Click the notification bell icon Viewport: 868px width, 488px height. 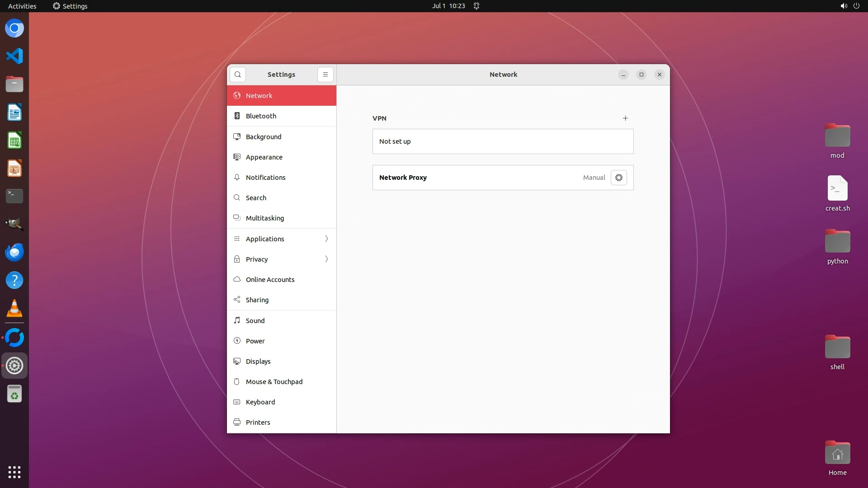(476, 6)
